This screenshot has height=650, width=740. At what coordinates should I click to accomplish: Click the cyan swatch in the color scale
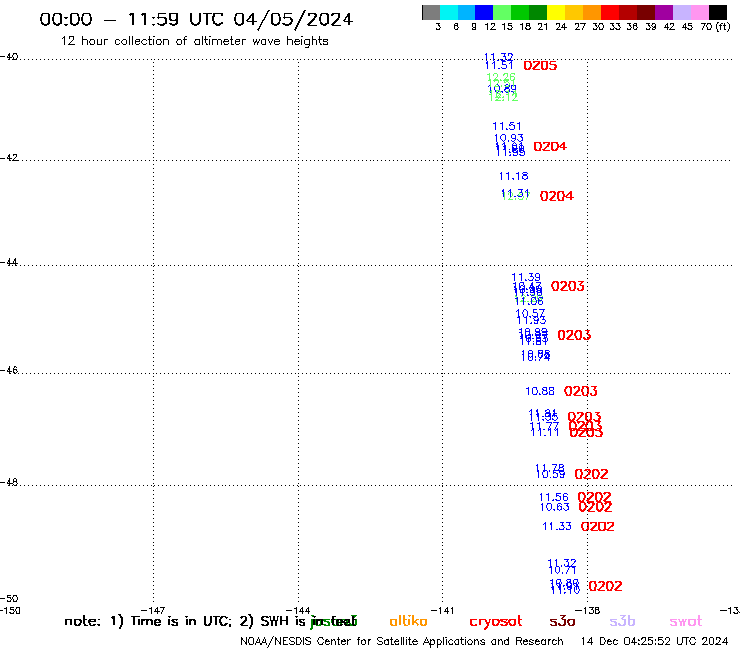pyautogui.click(x=449, y=12)
